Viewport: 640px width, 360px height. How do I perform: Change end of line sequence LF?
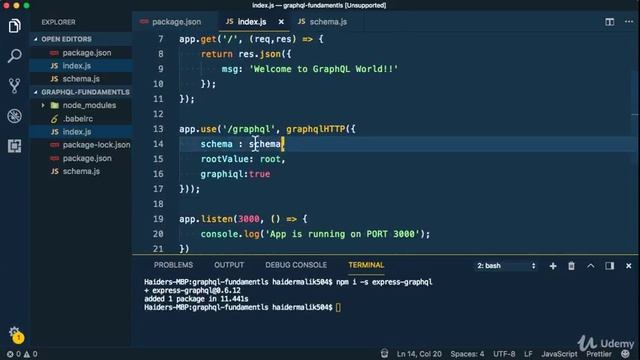528,354
